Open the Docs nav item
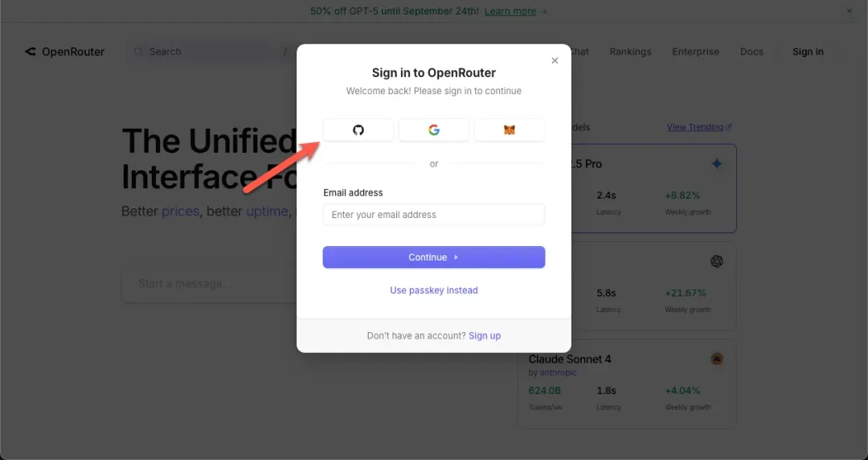The height and width of the screenshot is (460, 868). [x=751, y=51]
